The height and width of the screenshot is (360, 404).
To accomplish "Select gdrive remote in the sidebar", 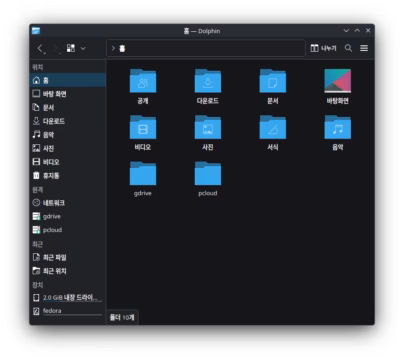I will (x=68, y=217).
